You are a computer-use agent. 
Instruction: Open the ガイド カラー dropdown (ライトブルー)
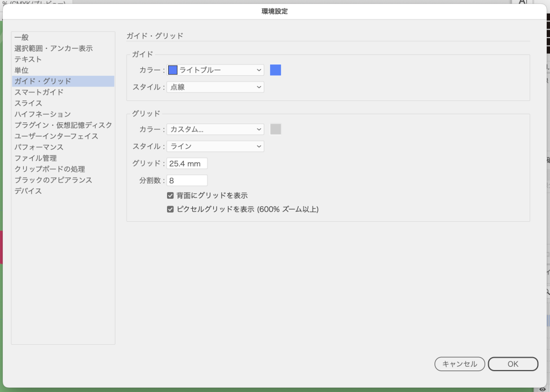click(x=215, y=70)
